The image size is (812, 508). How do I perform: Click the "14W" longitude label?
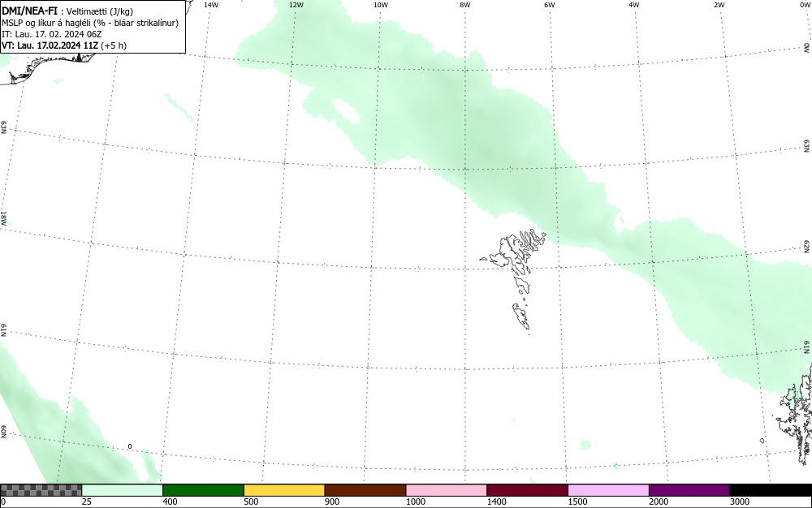click(211, 5)
